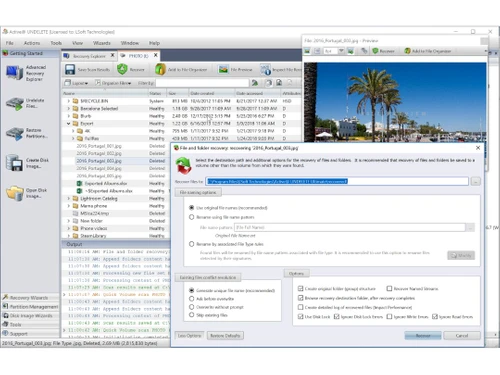
Task: Open the Partition Management panel
Action: (x=30, y=306)
